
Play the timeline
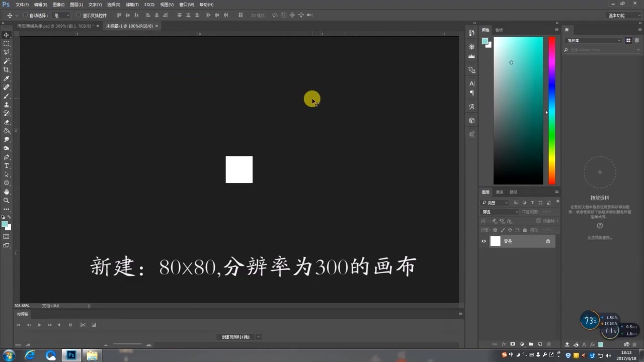[x=39, y=325]
